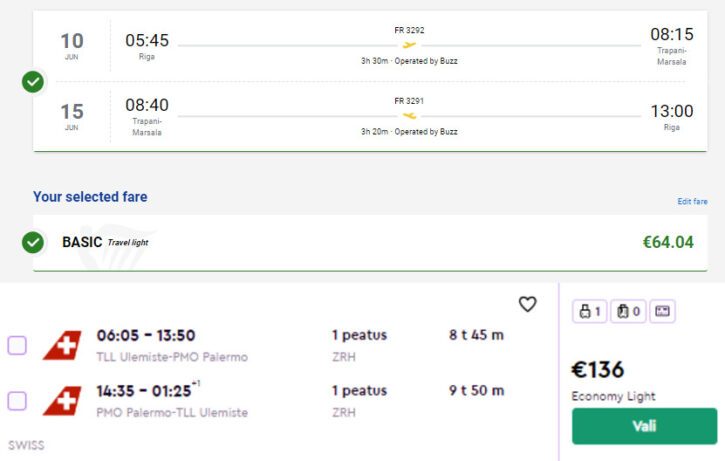Click the yellow plane icon for FR 3292

pos(409,45)
